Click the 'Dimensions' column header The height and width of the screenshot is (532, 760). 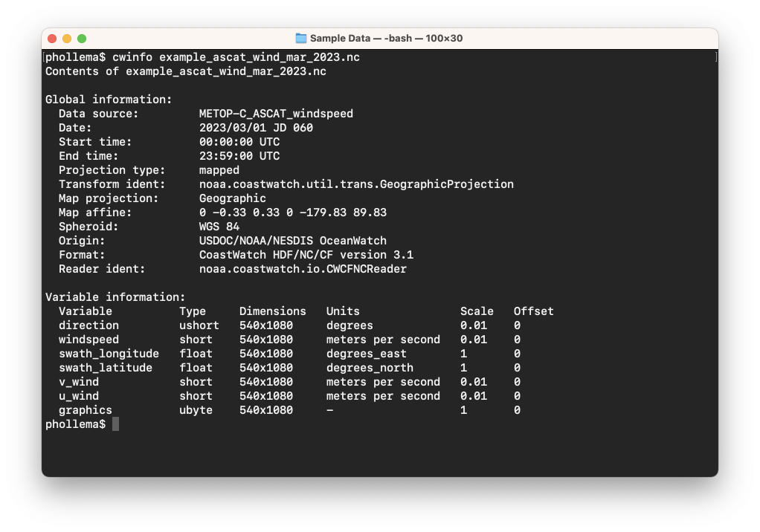point(272,311)
